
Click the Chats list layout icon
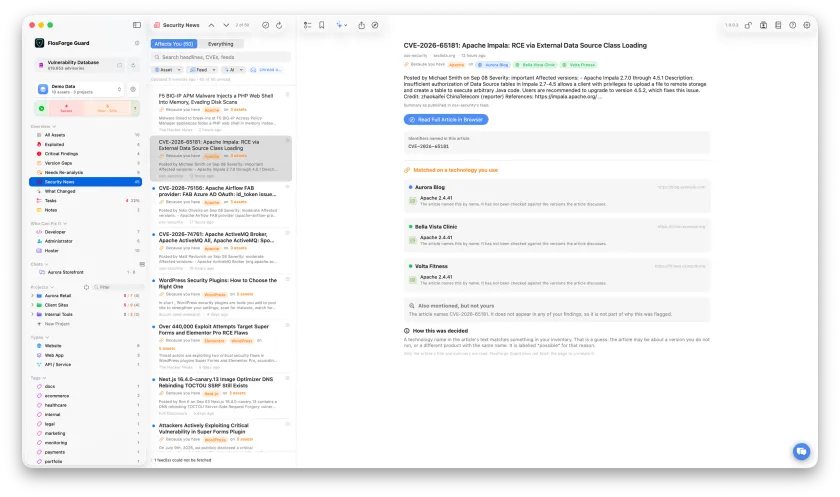(142, 265)
